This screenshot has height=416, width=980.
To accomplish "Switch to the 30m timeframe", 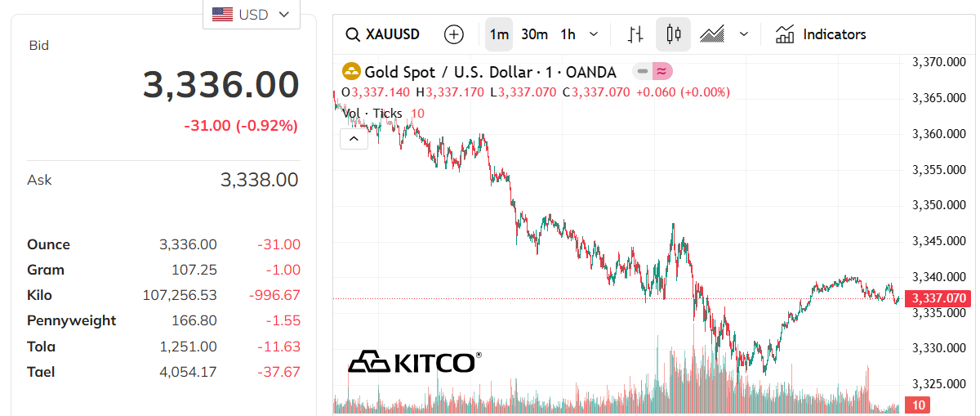I will point(534,34).
